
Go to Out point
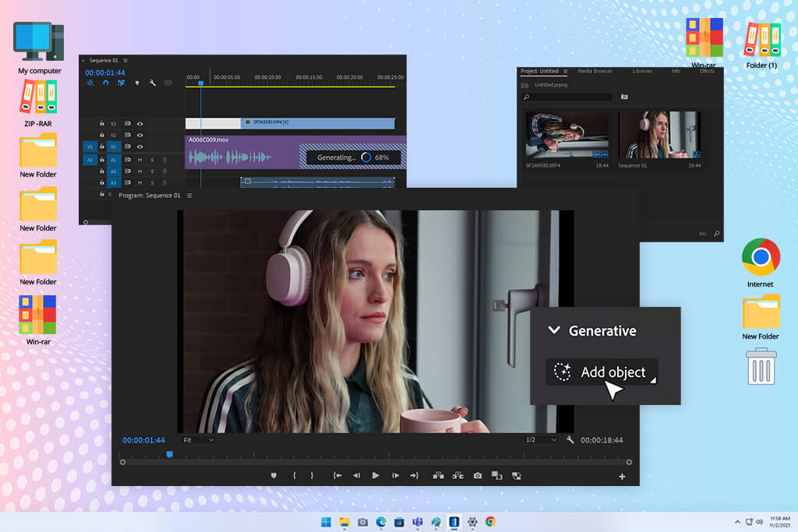coord(415,476)
